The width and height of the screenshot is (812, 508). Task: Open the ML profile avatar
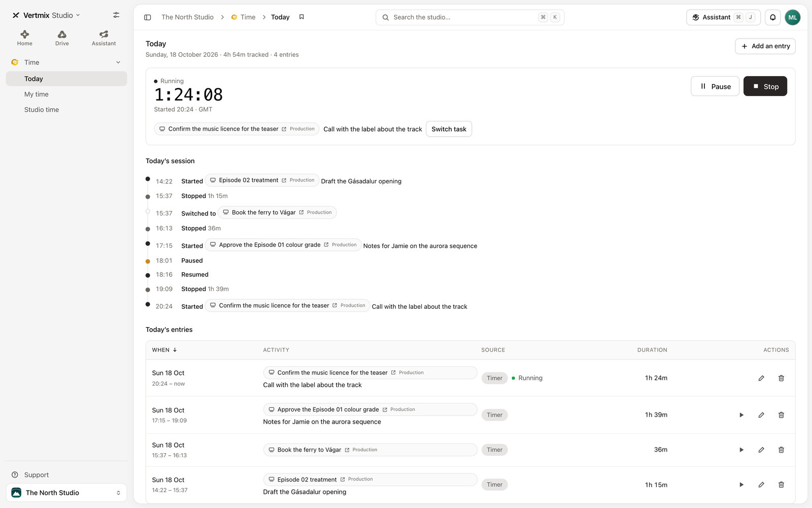tap(793, 17)
